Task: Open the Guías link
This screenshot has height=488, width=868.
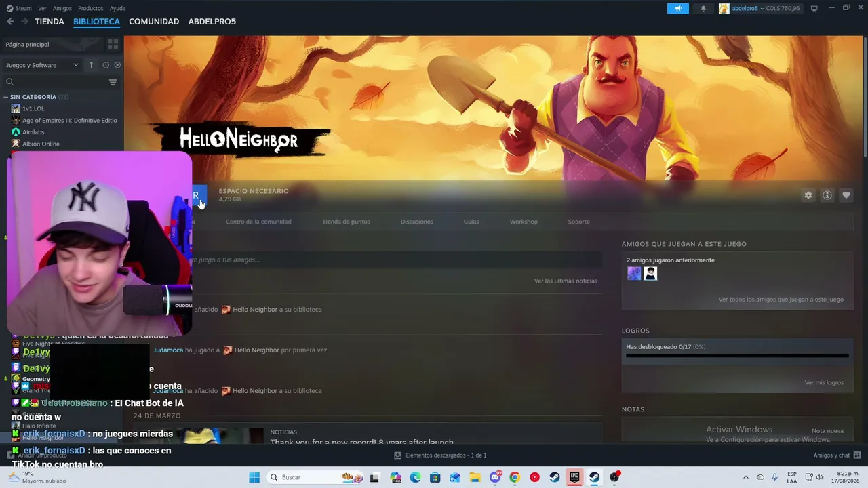Action: pos(471,222)
